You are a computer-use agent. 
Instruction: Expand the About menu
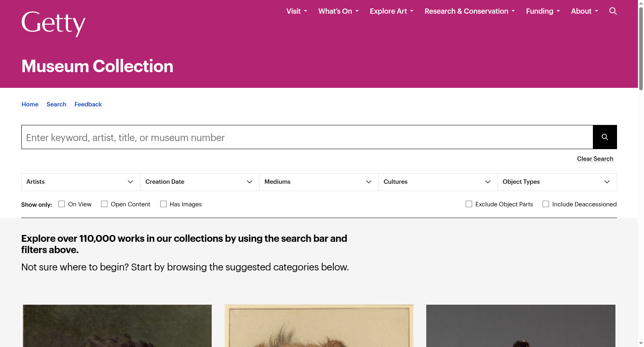tap(584, 11)
